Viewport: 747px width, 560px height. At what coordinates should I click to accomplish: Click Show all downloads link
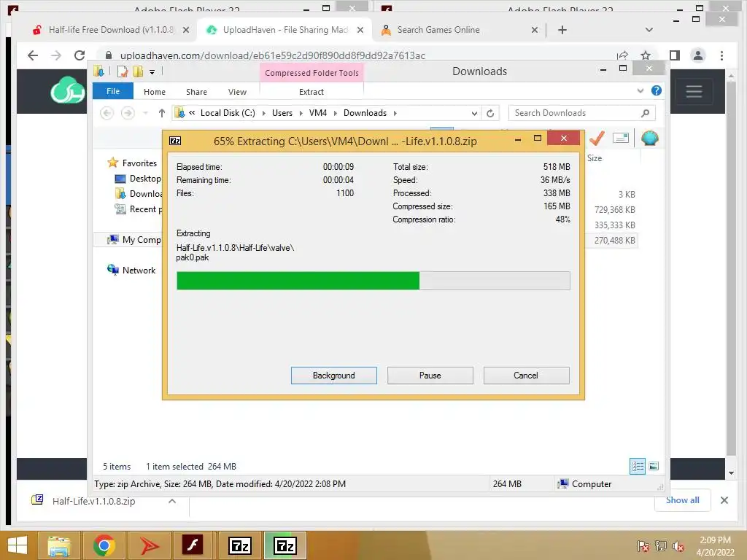[x=682, y=500]
